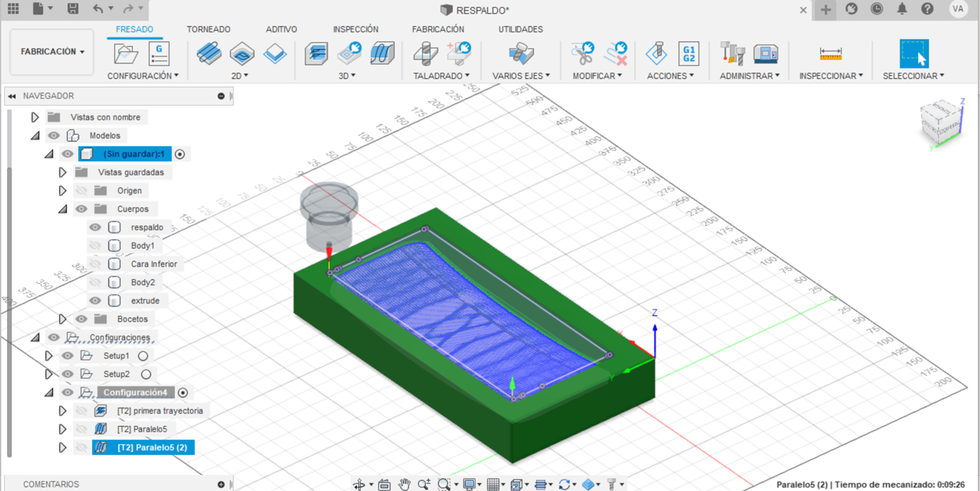
Task: Click the trim toolpath scissors icon
Action: [x=582, y=53]
